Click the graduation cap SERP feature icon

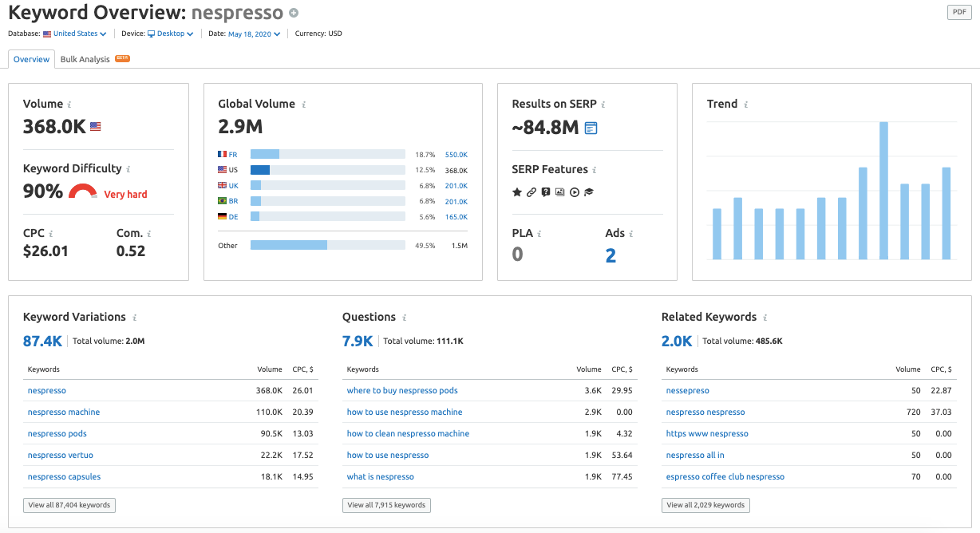pyautogui.click(x=589, y=192)
